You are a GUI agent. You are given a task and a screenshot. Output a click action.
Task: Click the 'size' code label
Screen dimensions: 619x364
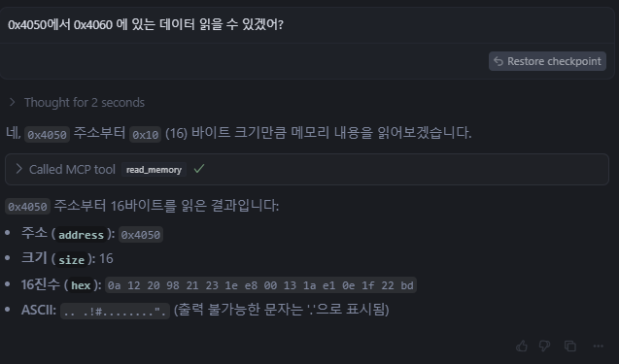click(x=72, y=260)
